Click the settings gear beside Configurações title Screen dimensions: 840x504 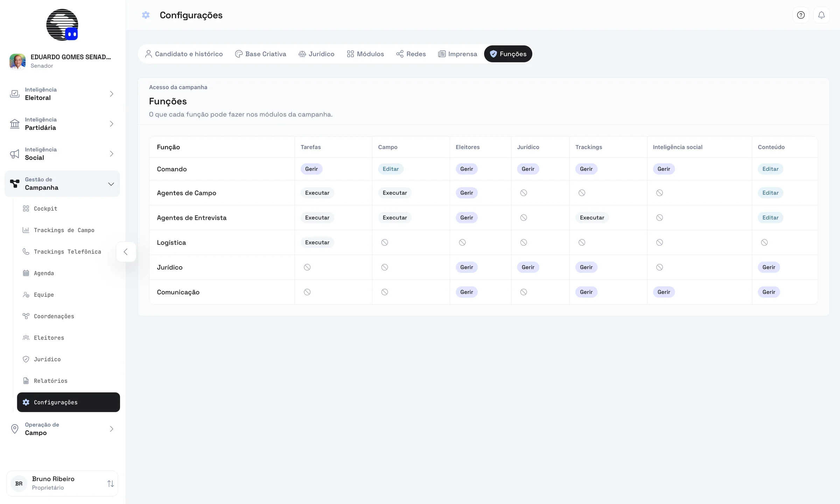click(146, 15)
